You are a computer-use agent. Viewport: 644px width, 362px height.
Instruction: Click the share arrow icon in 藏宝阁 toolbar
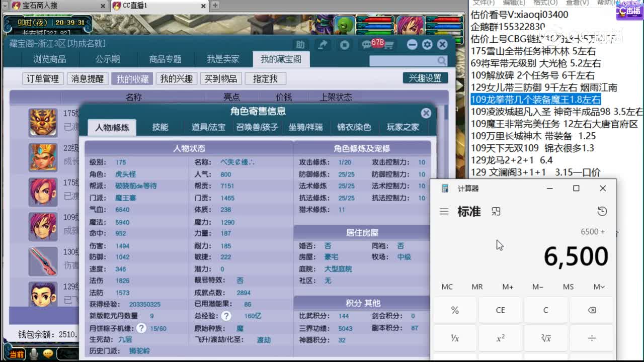tap(323, 45)
